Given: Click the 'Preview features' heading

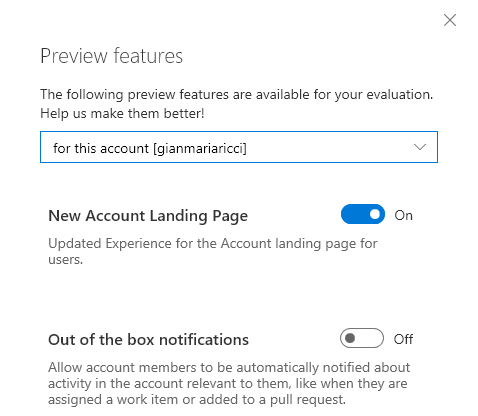Looking at the screenshot, I should click(x=112, y=56).
